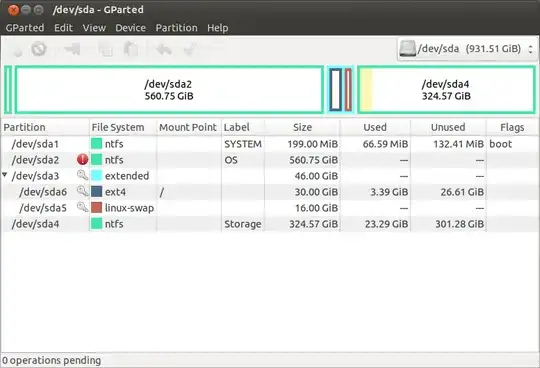Select the /dev/sda3 partition row

pyautogui.click(x=270, y=176)
